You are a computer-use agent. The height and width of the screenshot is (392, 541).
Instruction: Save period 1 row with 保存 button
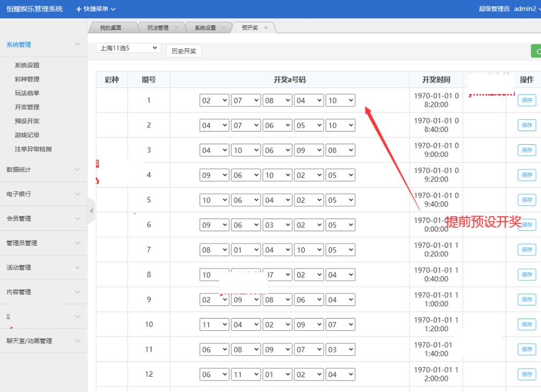point(527,100)
